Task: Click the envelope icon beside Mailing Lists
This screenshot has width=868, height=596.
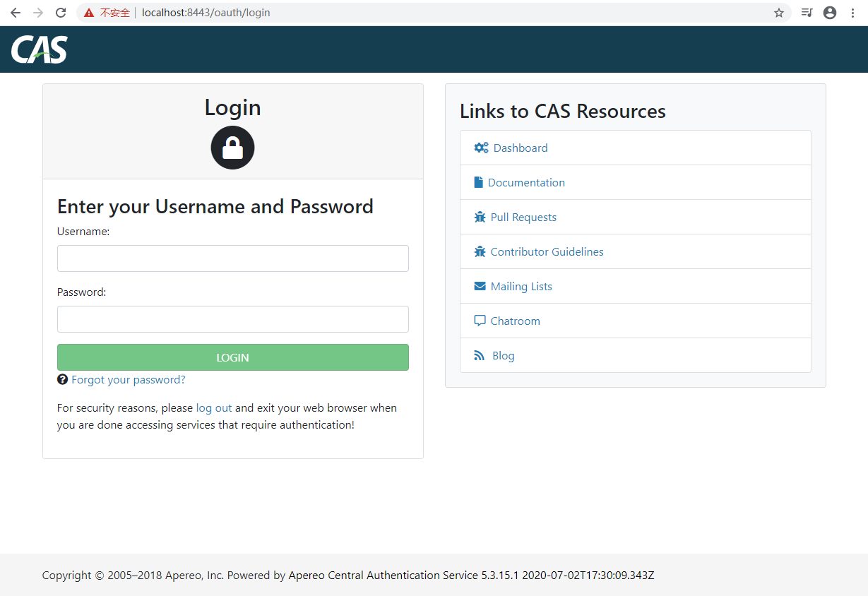Action: (480, 286)
